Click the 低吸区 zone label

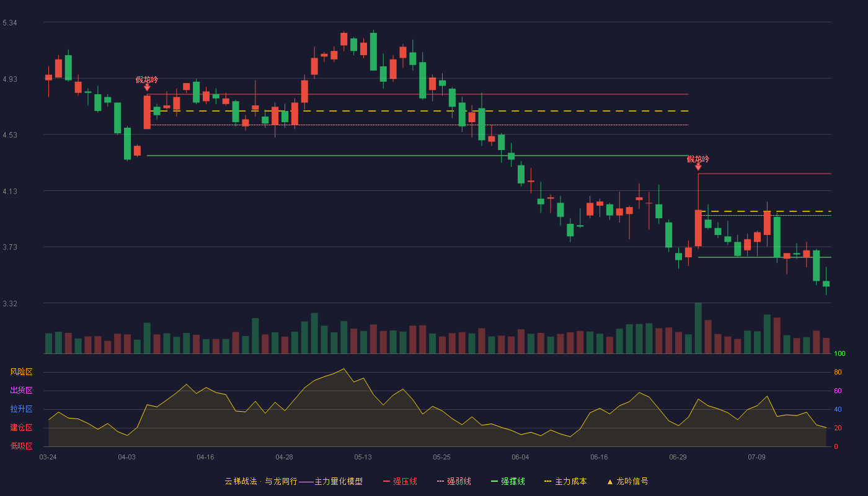tap(21, 446)
